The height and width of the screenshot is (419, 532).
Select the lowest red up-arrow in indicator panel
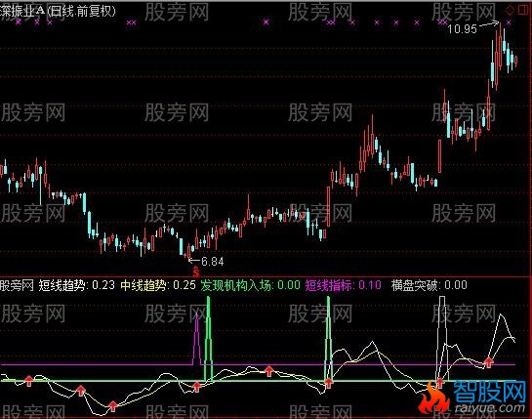tap(113, 405)
